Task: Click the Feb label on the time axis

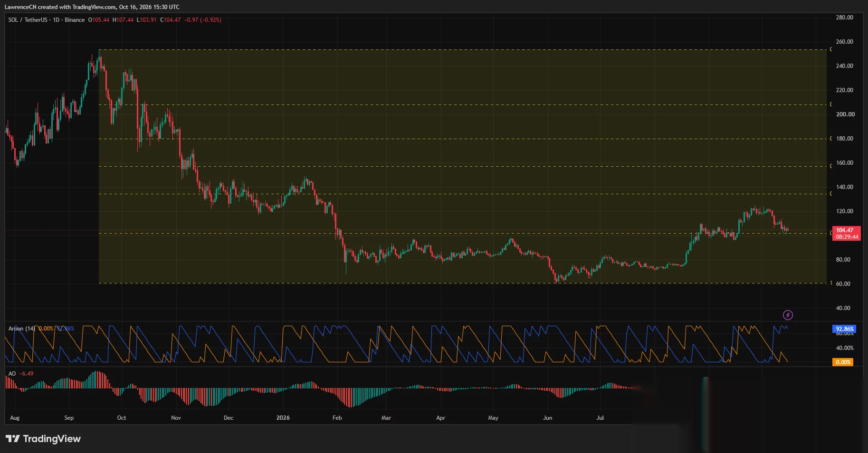Action: click(337, 418)
